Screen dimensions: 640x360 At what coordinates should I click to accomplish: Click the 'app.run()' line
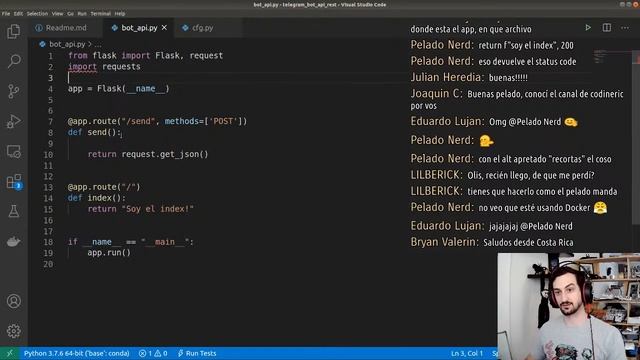pyautogui.click(x=109, y=253)
